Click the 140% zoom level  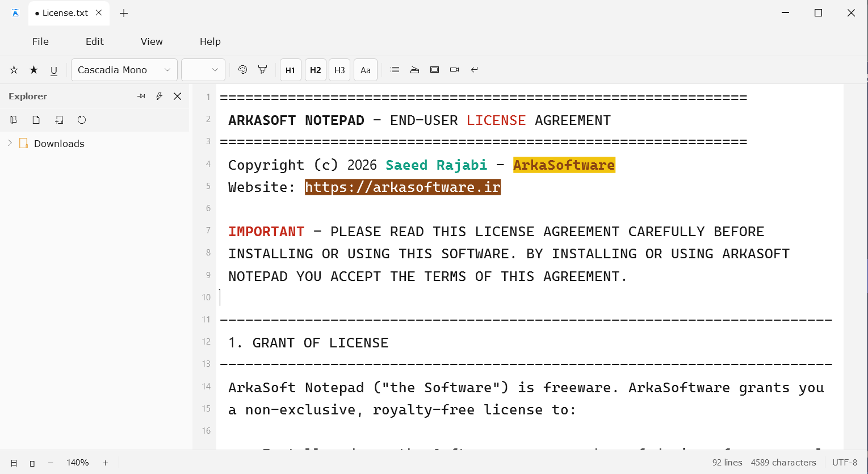(78, 463)
